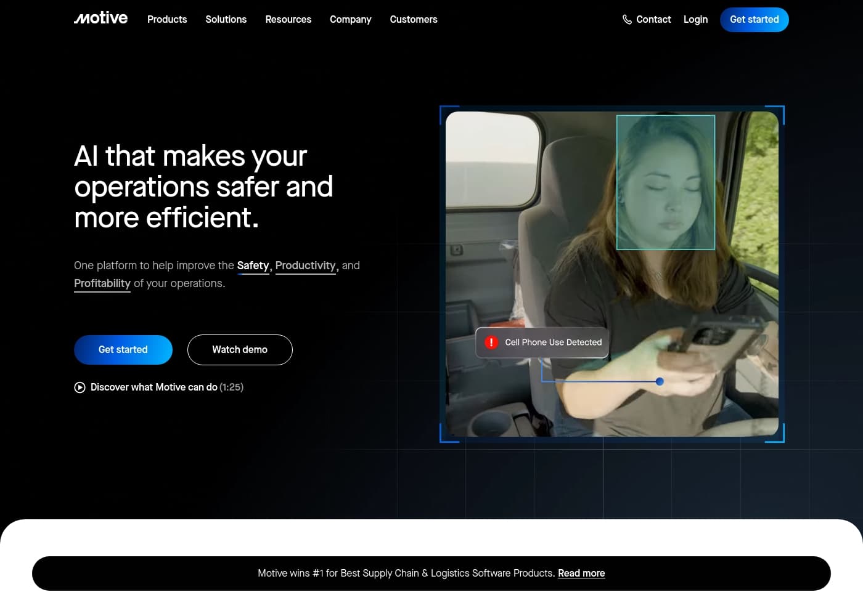Image resolution: width=863 pixels, height=616 pixels.
Task: Click the Login link
Action: (695, 20)
